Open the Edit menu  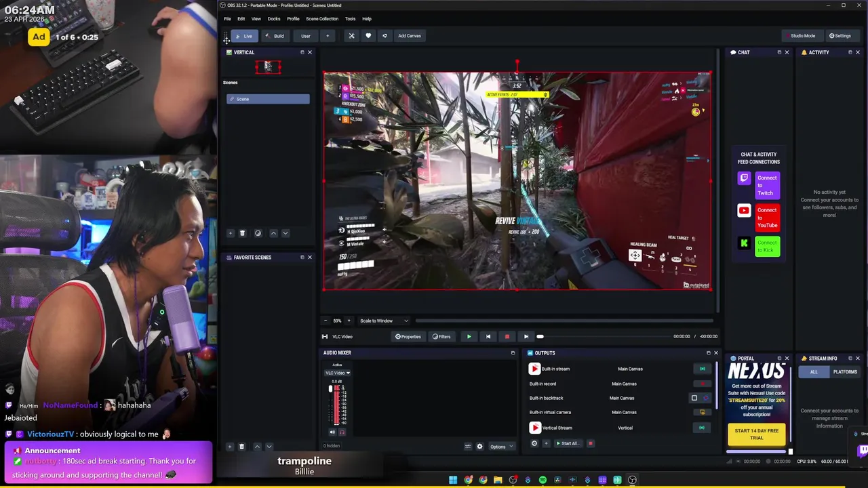(x=241, y=19)
